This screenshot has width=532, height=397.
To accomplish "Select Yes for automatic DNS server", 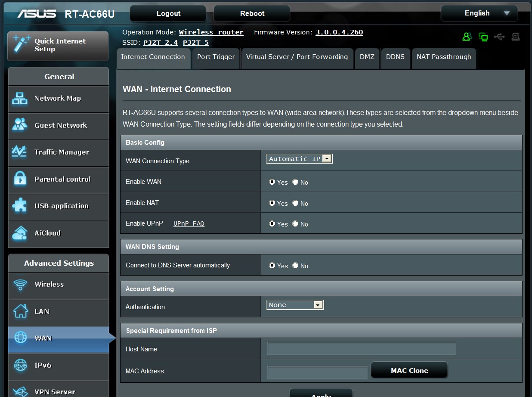I will point(272,265).
